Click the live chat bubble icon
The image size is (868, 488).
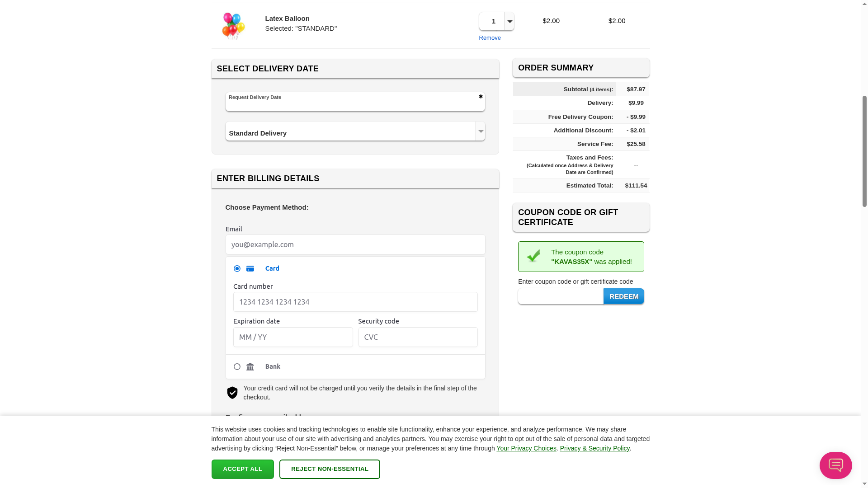pos(835,465)
